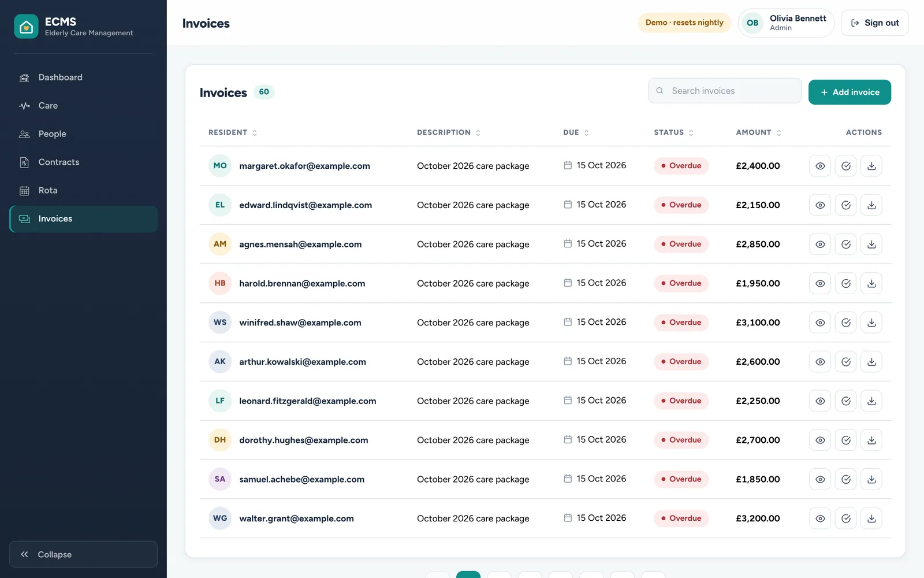
Task: Click Overdue status badge for harold.brennan
Action: pos(681,283)
